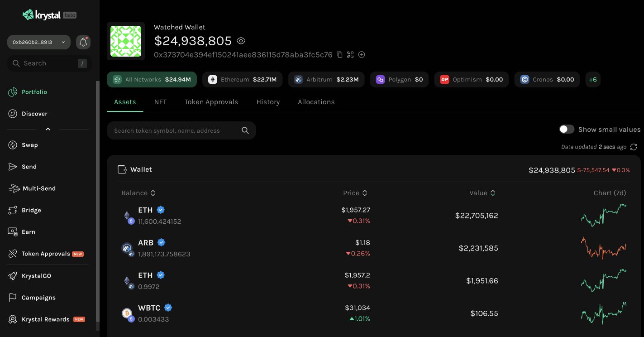This screenshot has height=337, width=644.
Task: Show the wallet address QR code
Action: [350, 55]
